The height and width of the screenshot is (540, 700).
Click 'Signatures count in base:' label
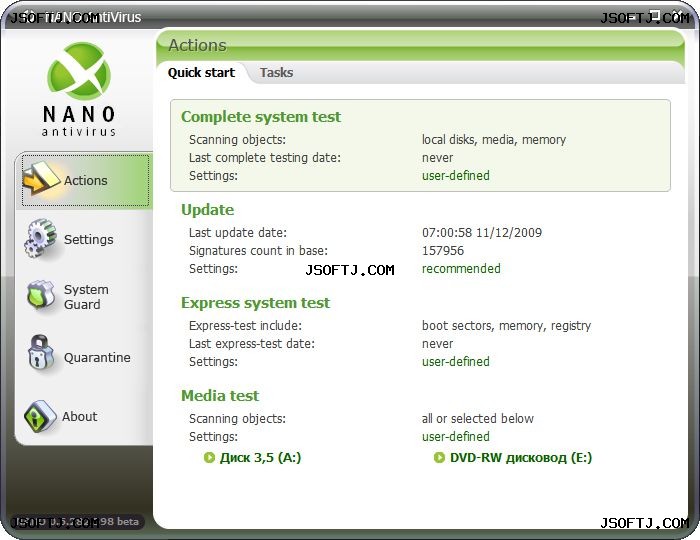258,250
